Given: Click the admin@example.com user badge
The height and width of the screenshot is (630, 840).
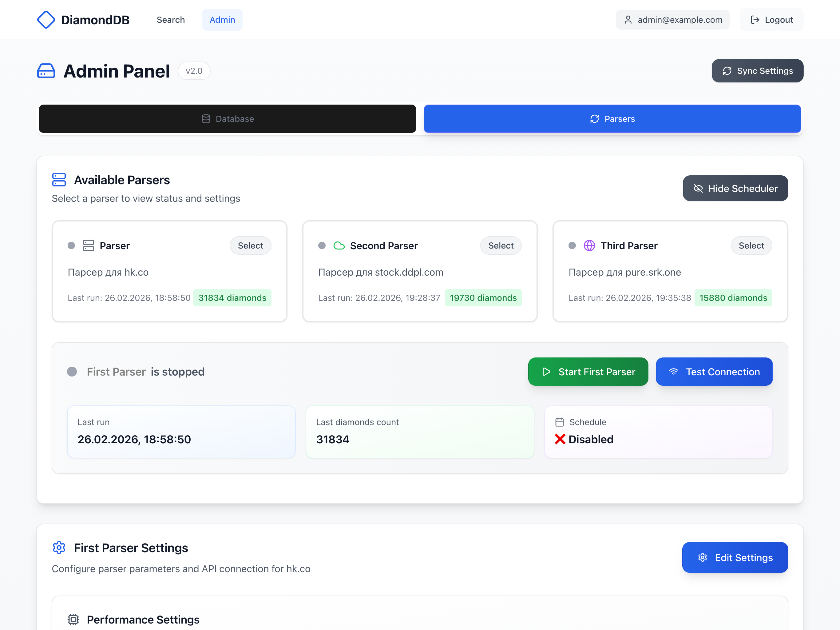Looking at the screenshot, I should 672,20.
